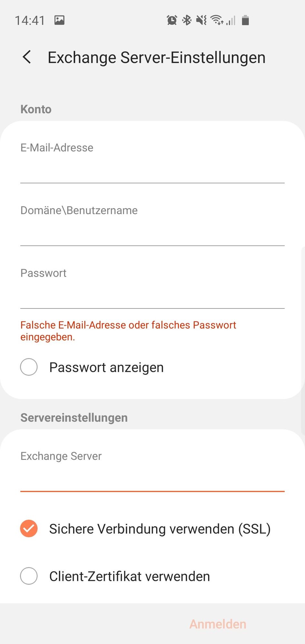Tap the battery status icon
Screen dimensions: 305x644
click(x=245, y=20)
